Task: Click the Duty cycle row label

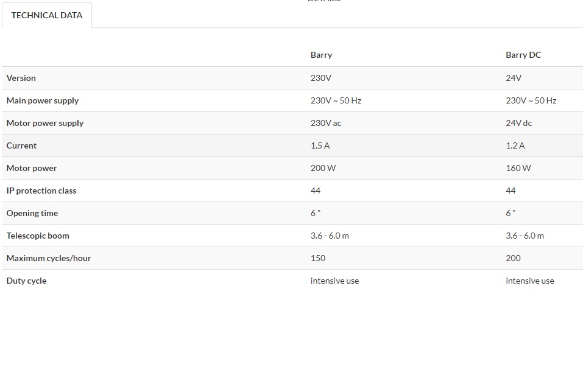Action: (26, 281)
